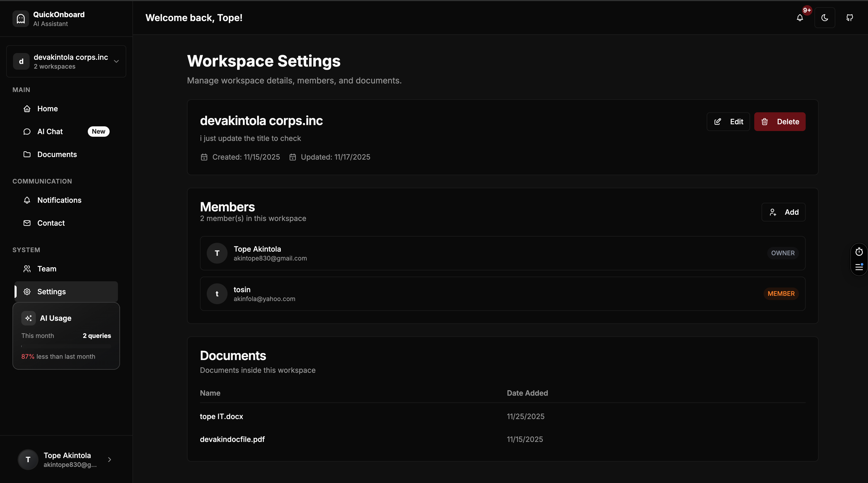Click the AI Usage sparkle icon
This screenshot has height=483, width=868.
coord(28,318)
